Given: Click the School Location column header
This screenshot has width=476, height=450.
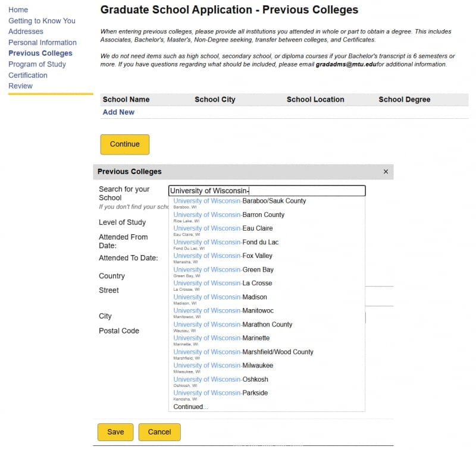Looking at the screenshot, I should 315,99.
